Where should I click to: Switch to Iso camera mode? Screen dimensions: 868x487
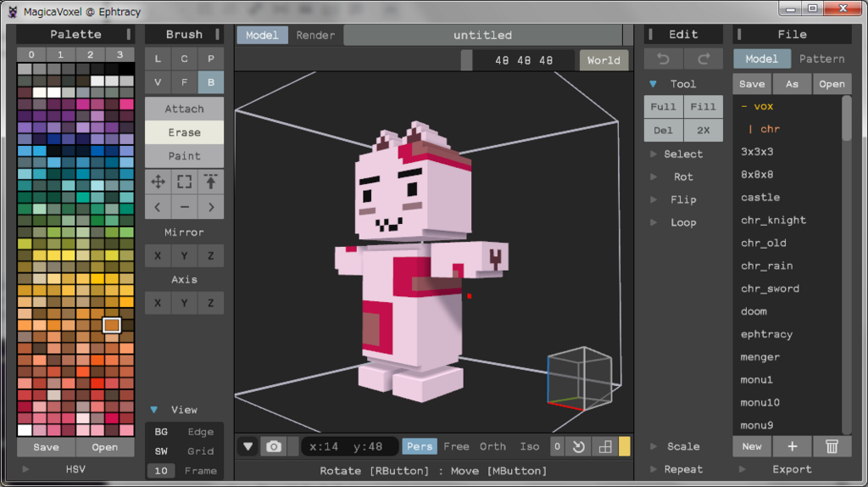(529, 446)
